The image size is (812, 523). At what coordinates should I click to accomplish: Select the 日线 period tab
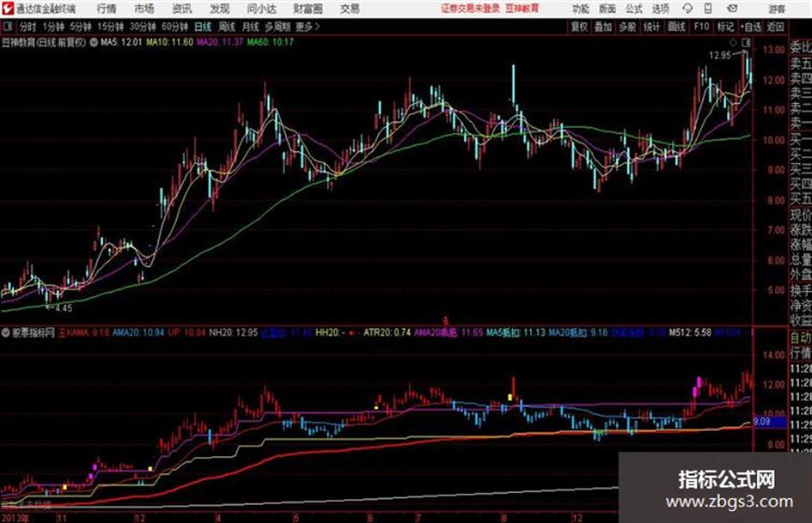point(203,27)
